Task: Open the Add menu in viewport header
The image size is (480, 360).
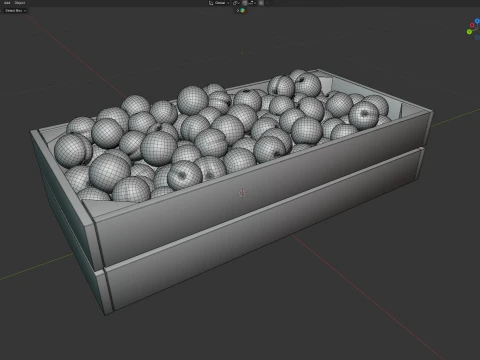Action: pos(7,3)
